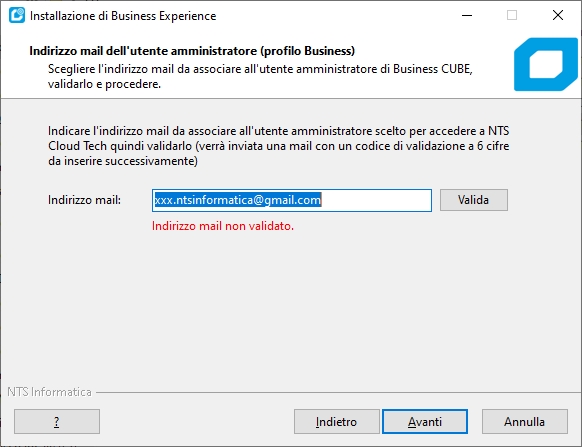This screenshot has width=582, height=447.
Task: Cancel installation with the Annulla button
Action: pyautogui.click(x=524, y=421)
